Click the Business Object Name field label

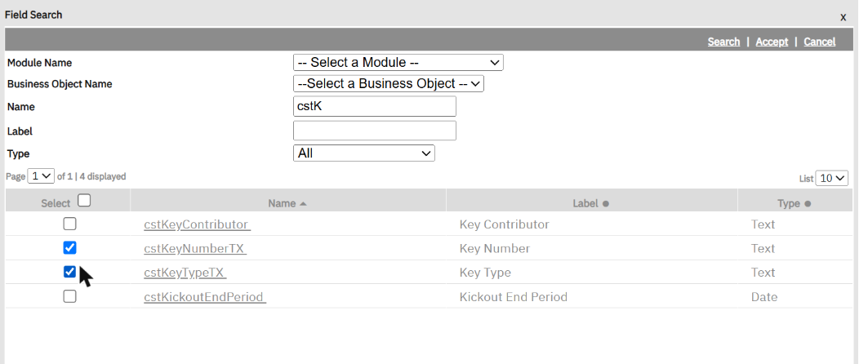60,84
